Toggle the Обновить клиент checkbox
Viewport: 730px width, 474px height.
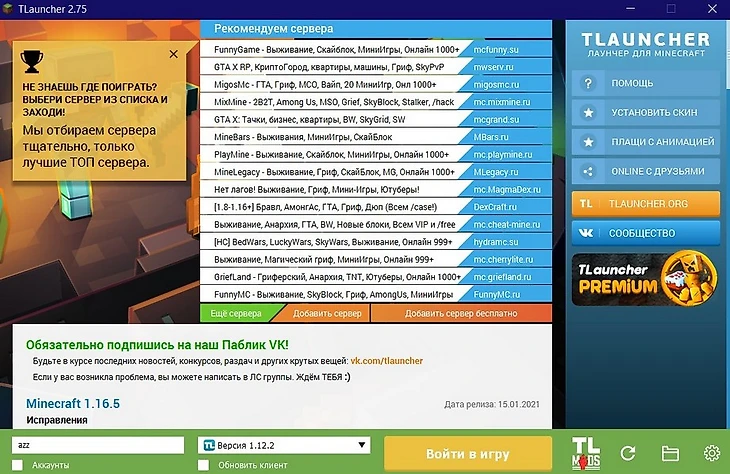point(203,465)
